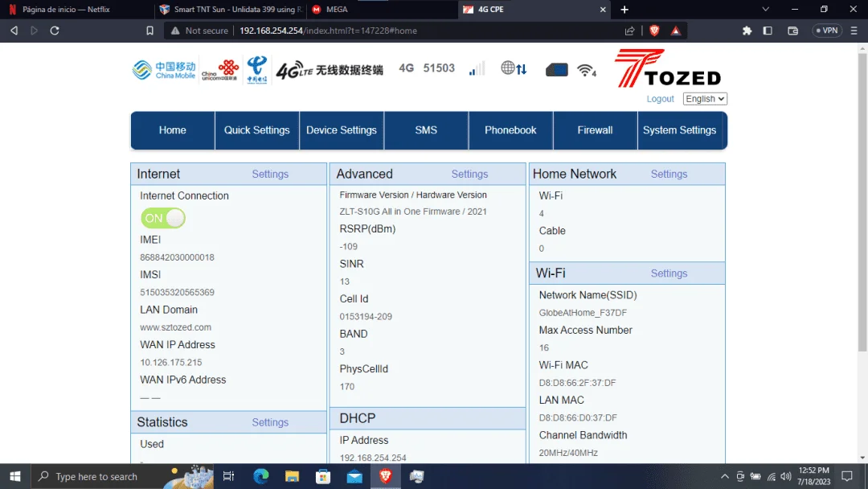Show hidden system tray icons
This screenshot has width=868, height=489.
(725, 476)
